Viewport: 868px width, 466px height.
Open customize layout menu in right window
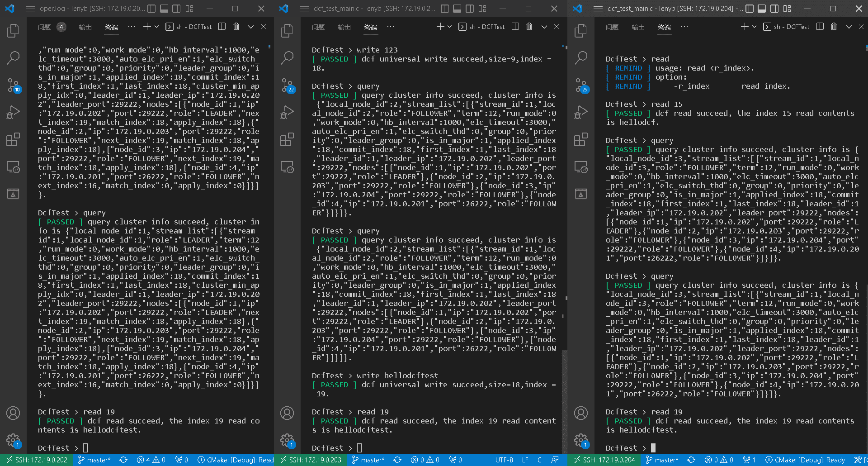click(x=787, y=9)
